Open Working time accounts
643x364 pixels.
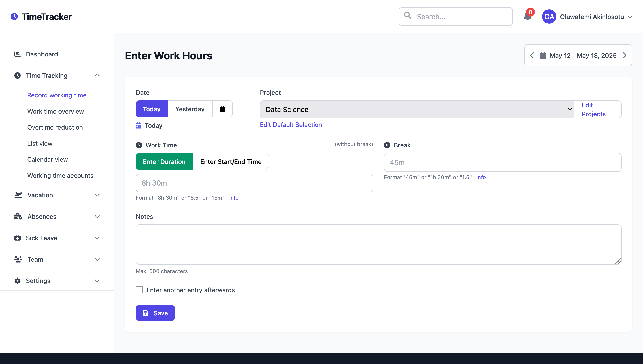coord(60,176)
